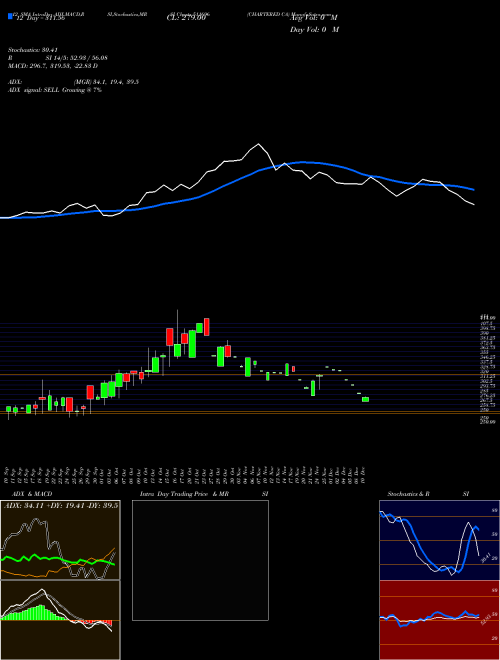Open the ADX indicator sub-chart
500x660 pixels.
60,540
